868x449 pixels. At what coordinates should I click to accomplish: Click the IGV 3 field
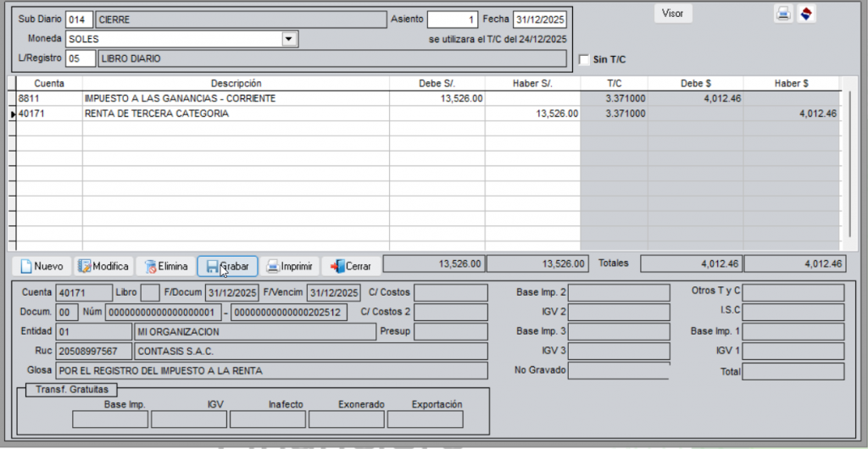[619, 351]
